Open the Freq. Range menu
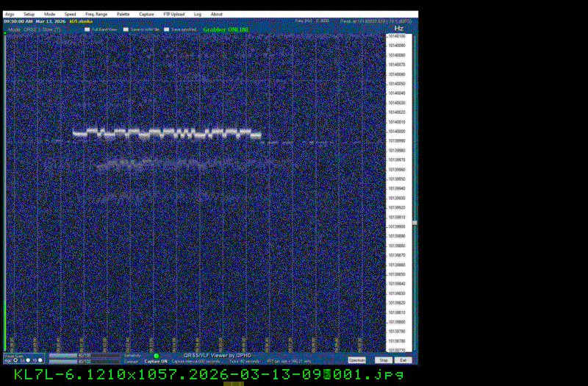This screenshot has height=386, width=588. point(96,14)
